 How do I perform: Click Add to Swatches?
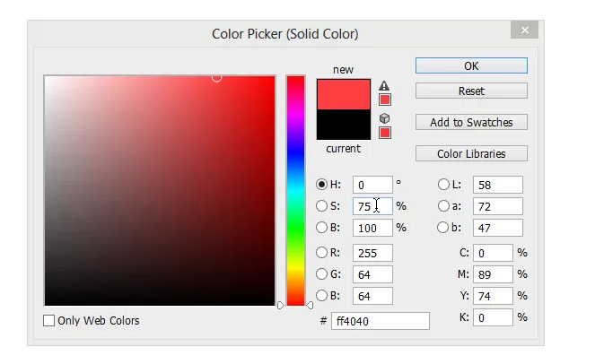(x=471, y=122)
